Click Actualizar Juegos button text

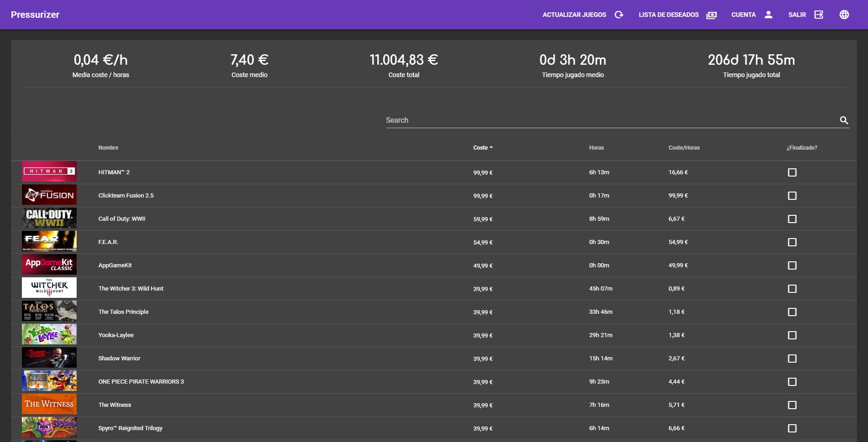tap(574, 15)
